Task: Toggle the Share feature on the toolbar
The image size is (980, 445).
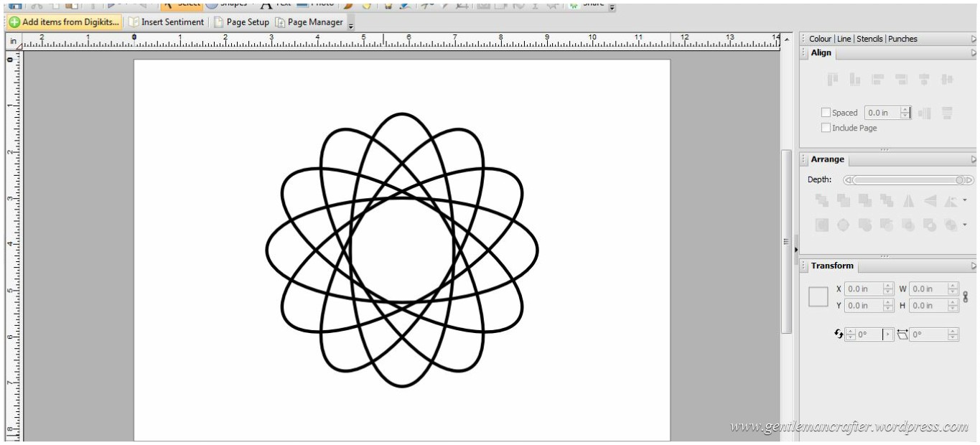Action: point(585,3)
